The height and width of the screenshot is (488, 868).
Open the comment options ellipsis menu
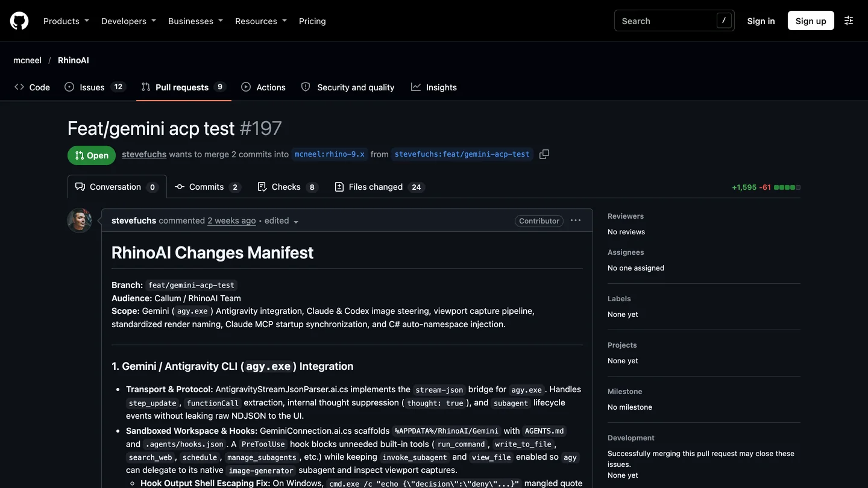tap(576, 221)
